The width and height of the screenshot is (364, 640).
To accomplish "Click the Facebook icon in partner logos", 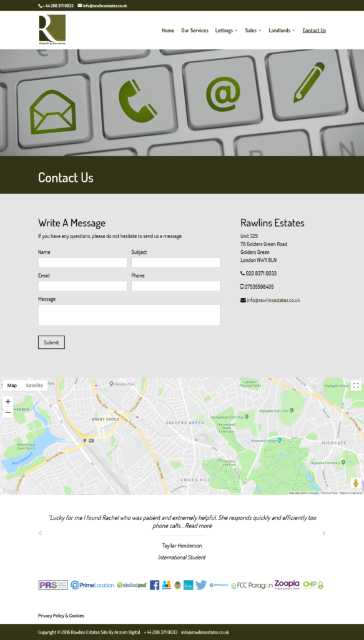I will pos(154,585).
